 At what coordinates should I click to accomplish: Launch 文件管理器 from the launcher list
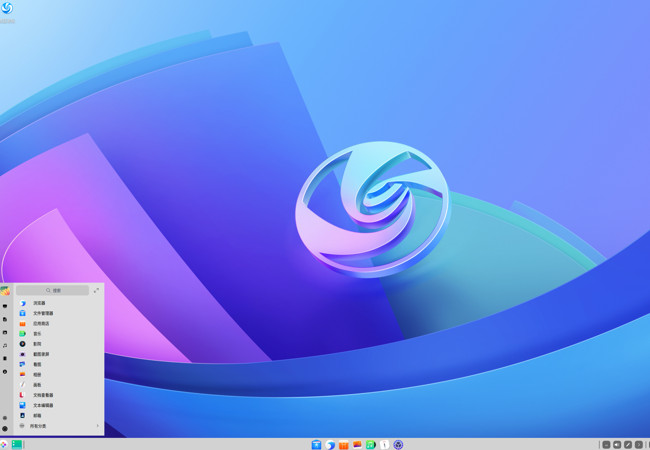click(58, 313)
